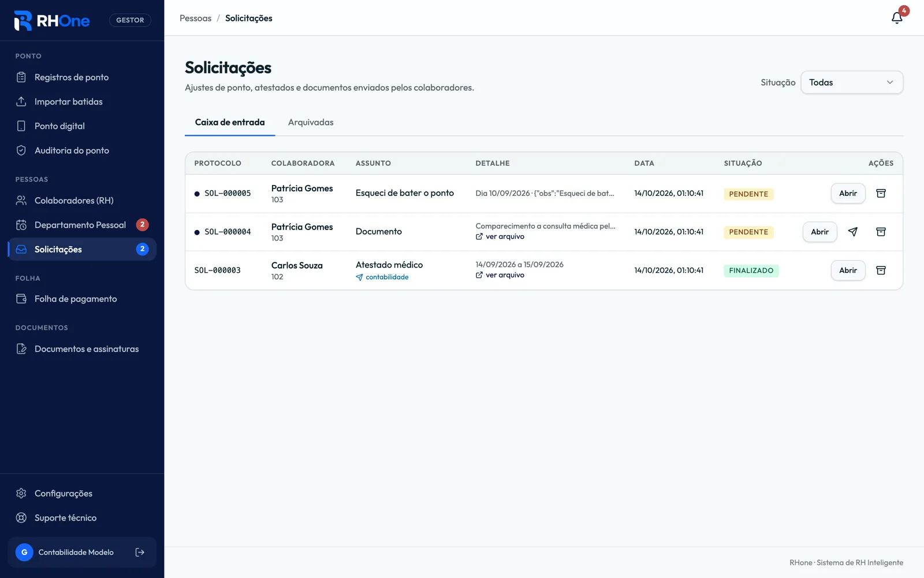The width and height of the screenshot is (924, 578).
Task: Click the logout icon beside Contabilidade Modelo
Action: point(140,552)
